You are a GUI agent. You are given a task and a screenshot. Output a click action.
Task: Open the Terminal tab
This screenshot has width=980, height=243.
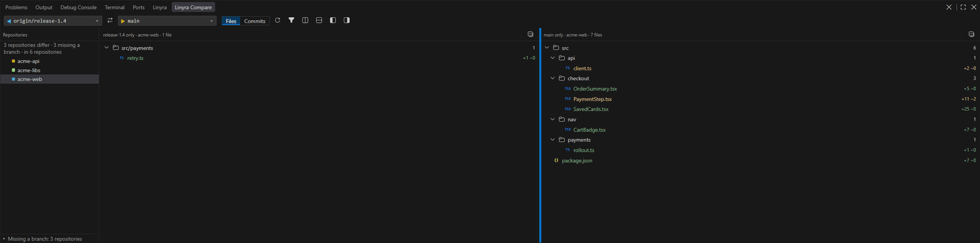coord(115,7)
